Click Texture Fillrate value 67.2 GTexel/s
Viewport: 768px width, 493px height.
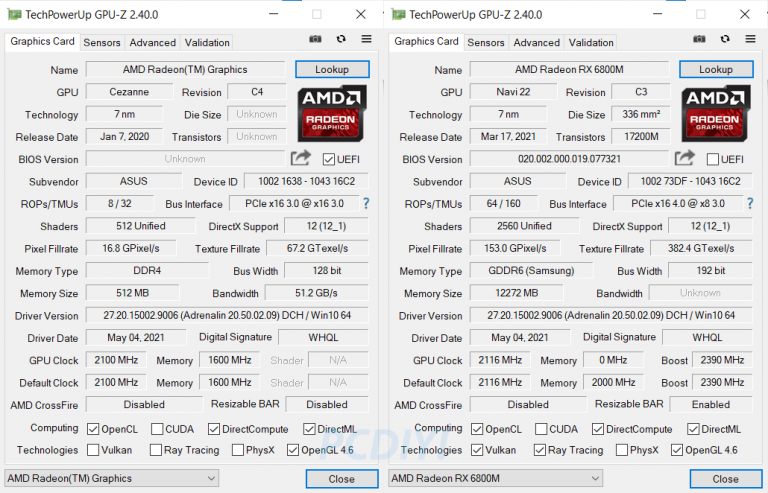[x=317, y=248]
